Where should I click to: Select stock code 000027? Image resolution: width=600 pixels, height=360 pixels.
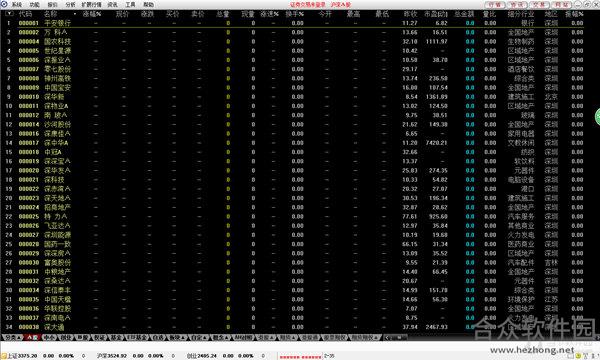(29, 235)
